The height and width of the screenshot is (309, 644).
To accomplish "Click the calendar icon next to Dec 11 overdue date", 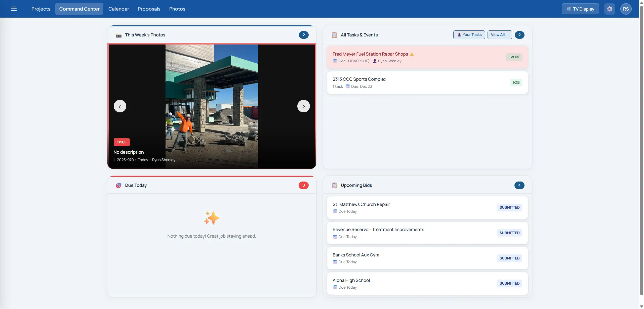I will tap(335, 61).
